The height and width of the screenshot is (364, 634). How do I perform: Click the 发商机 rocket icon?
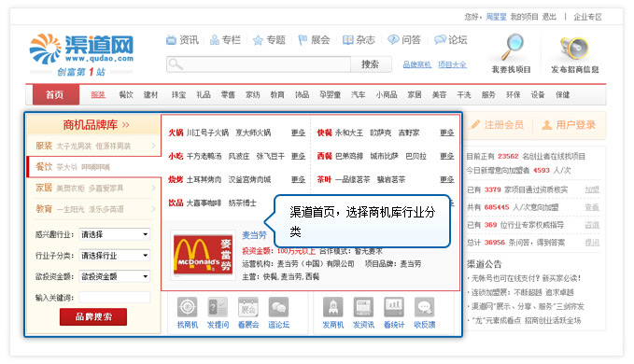point(332,307)
